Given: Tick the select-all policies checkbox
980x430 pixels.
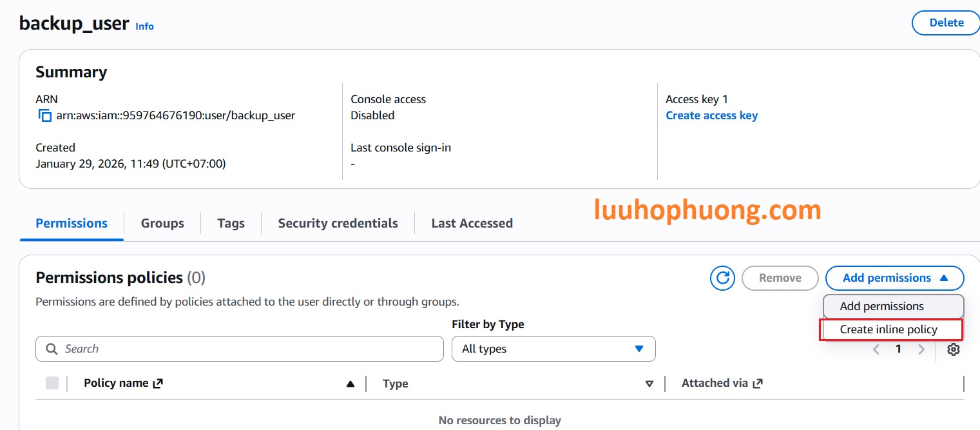Looking at the screenshot, I should (52, 383).
